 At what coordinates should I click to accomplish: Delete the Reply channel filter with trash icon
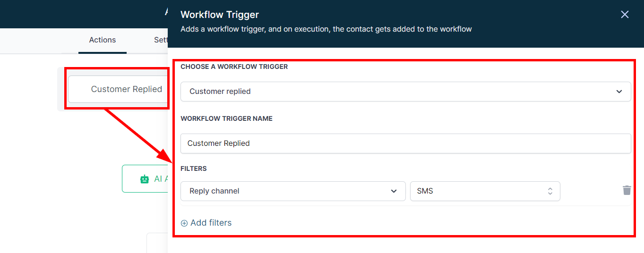(627, 190)
